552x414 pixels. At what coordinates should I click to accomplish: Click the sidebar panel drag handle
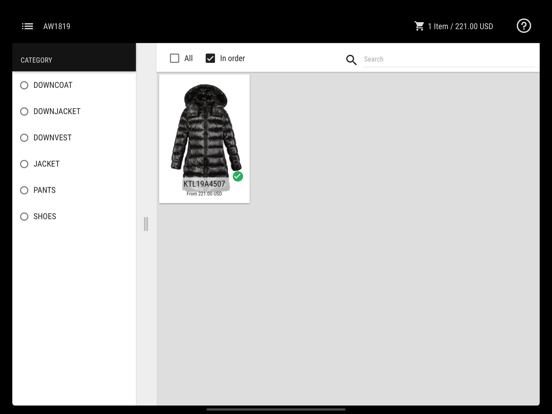146,224
